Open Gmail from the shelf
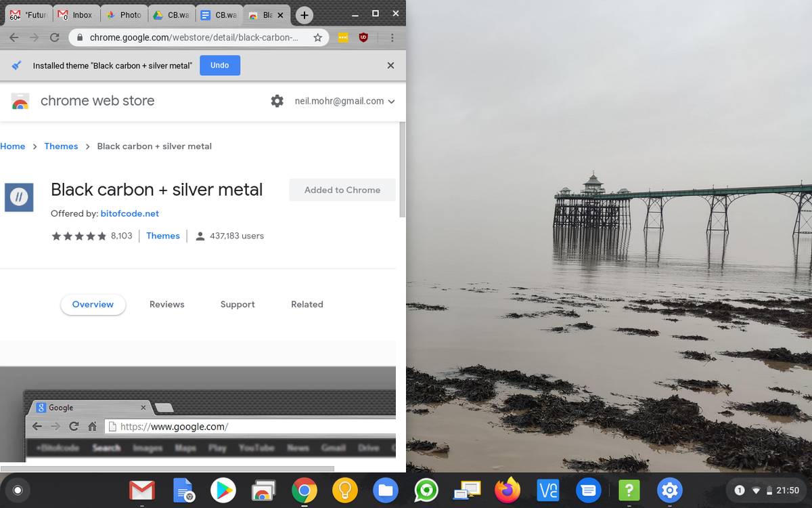Screen dimensions: 812x508 [x=142, y=490]
